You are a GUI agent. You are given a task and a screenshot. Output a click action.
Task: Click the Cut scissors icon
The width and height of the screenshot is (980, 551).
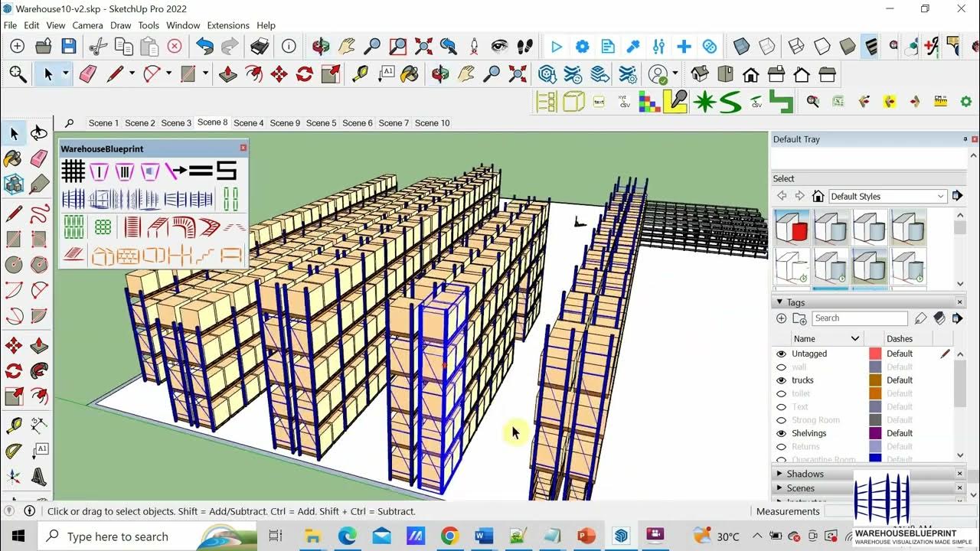tap(97, 47)
